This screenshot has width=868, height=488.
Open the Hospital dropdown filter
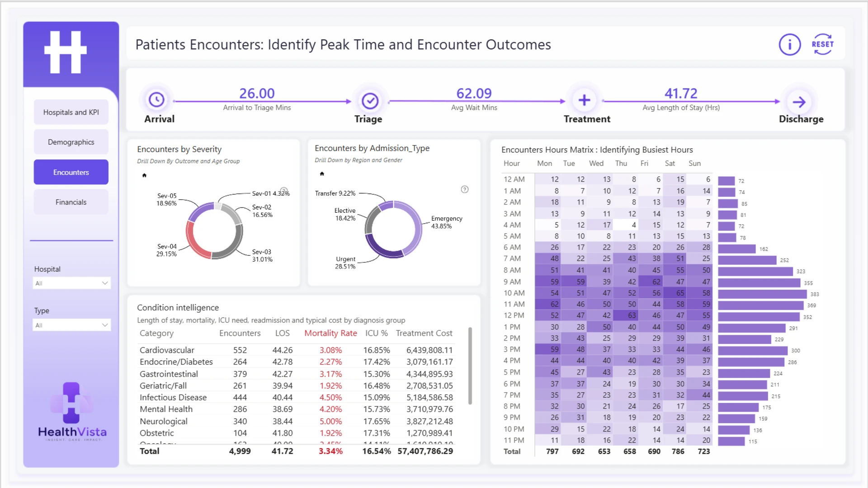71,283
